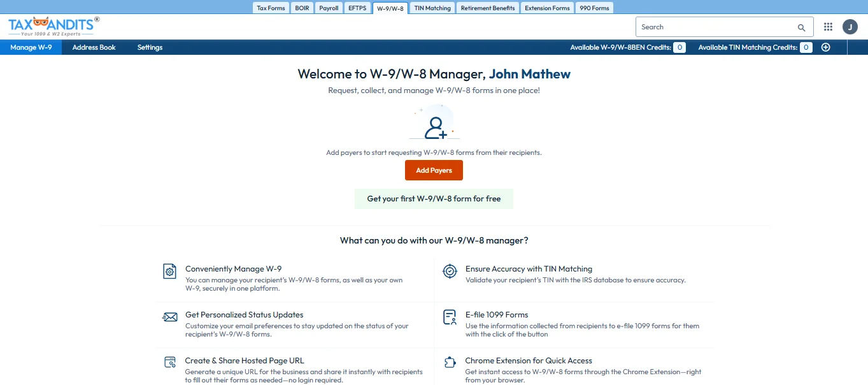Click the Conveniently Manage W-9 document icon
Screen dimensions: 868x385
click(169, 272)
